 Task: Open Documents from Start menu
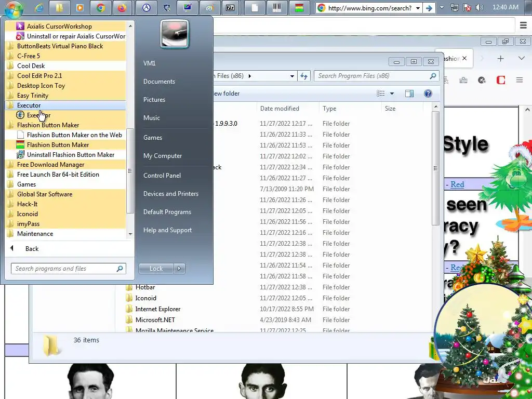coord(159,82)
